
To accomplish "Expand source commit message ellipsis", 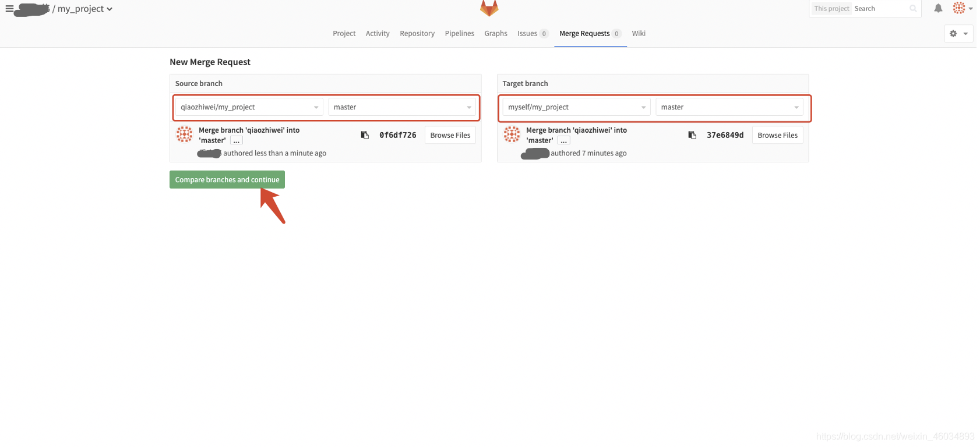I will point(237,140).
